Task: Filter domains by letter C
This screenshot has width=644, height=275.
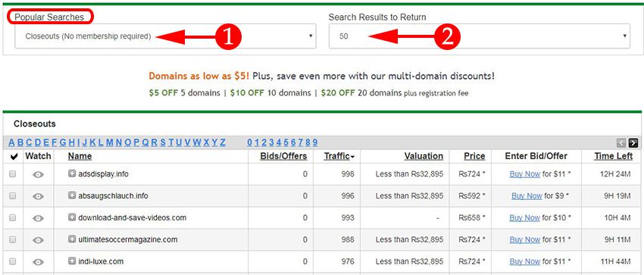Action: pos(29,143)
